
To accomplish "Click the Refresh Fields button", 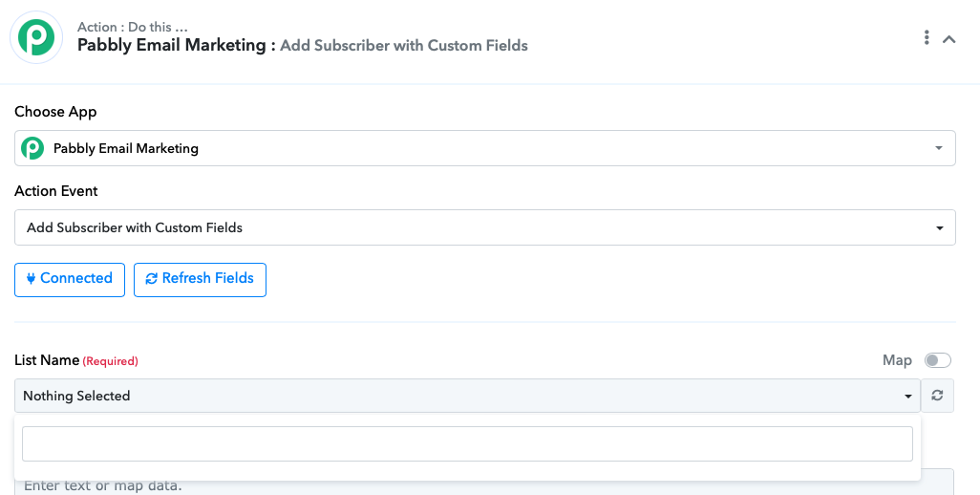I will pos(200,279).
